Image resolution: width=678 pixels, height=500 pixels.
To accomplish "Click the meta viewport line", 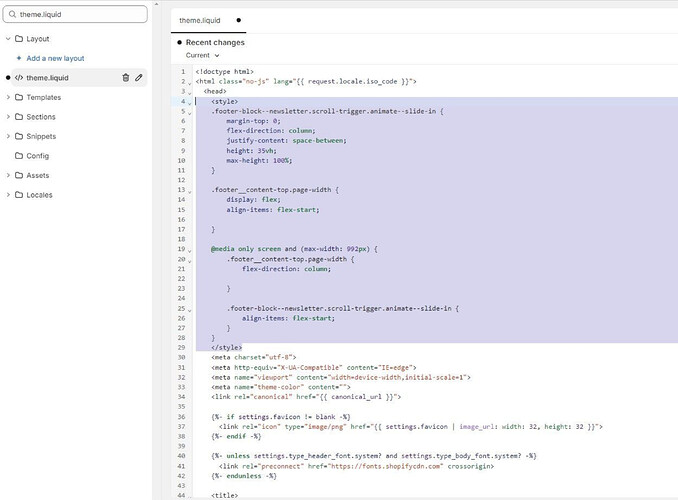I will pos(341,377).
